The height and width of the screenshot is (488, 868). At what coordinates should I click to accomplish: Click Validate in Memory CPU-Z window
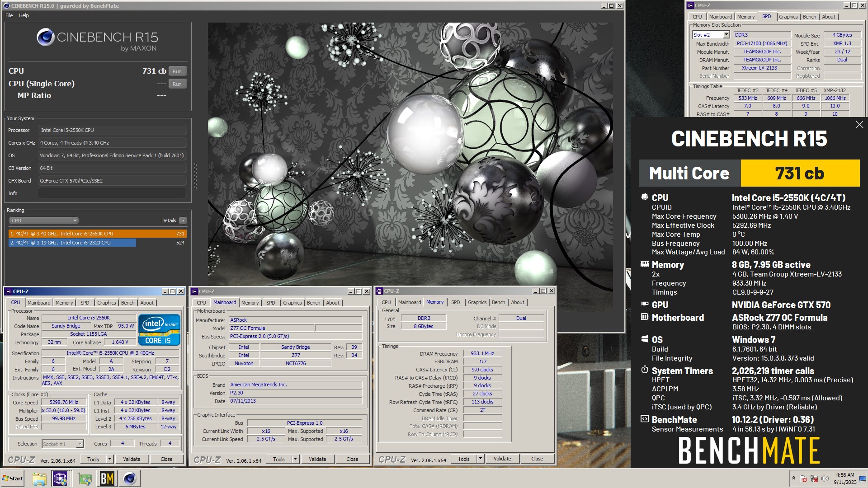point(502,459)
